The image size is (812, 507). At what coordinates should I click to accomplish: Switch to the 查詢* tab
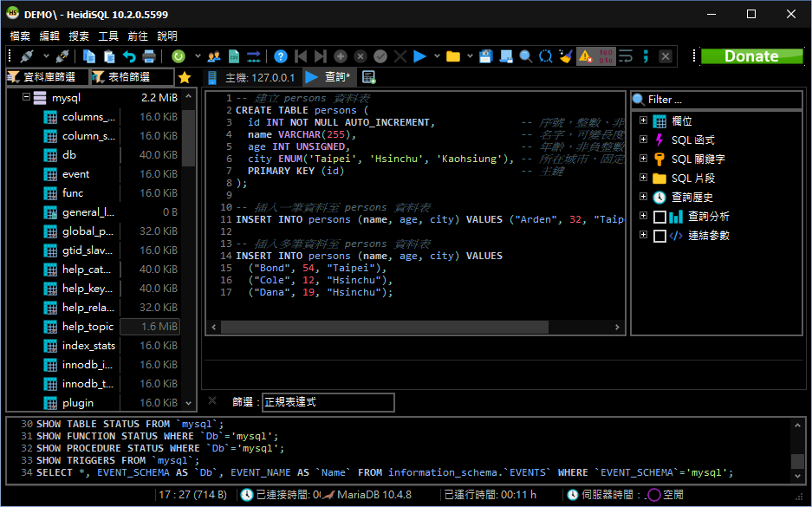click(x=328, y=77)
